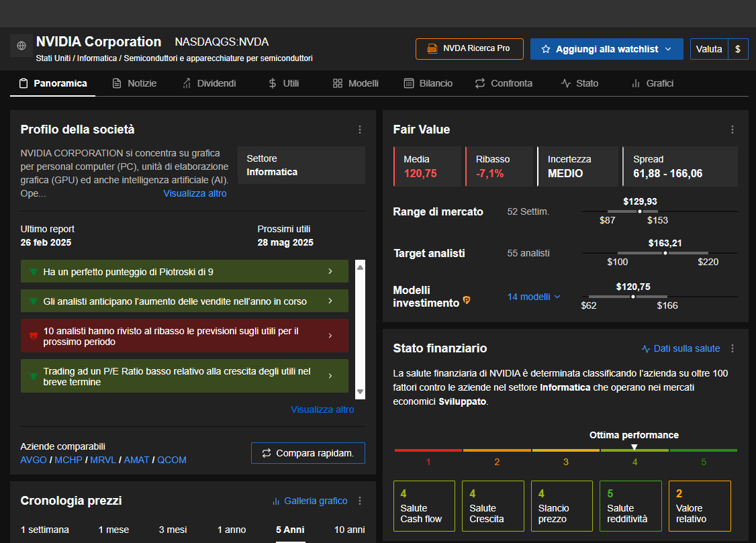Screen dimensions: 756x543
Task: Expand the sales growth insight chevron
Action: coord(330,301)
